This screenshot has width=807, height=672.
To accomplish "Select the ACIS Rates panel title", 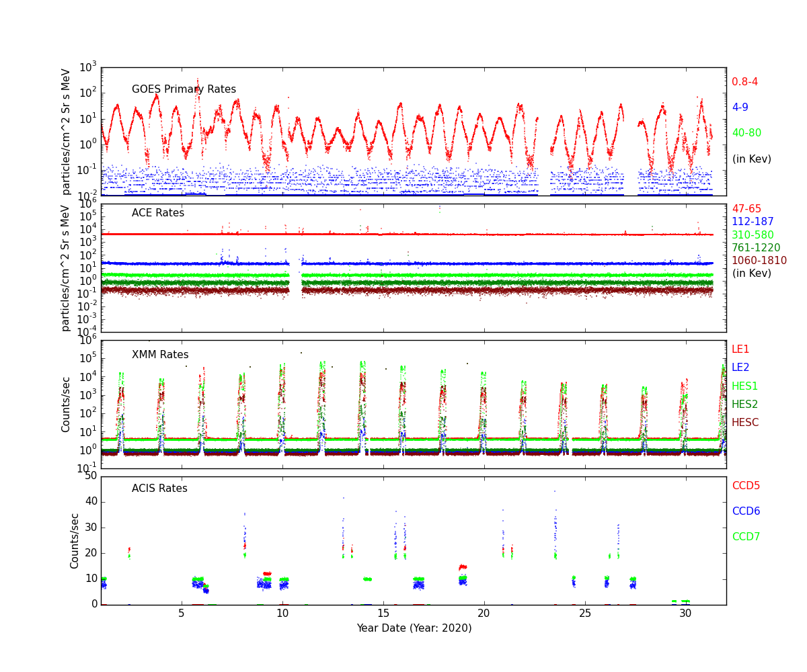I will pos(159,489).
